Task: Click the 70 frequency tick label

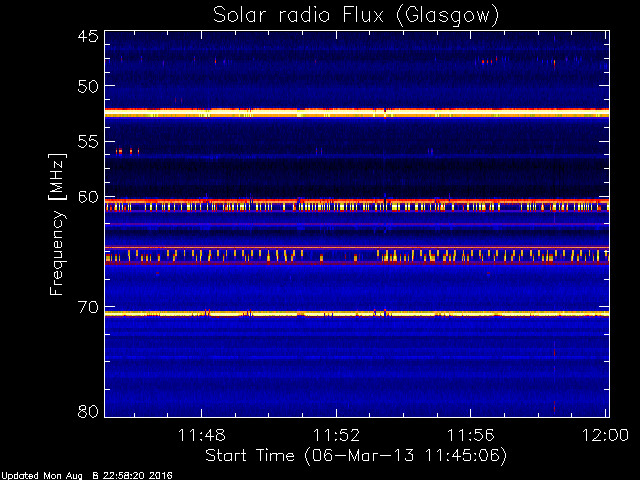Action: pyautogui.click(x=88, y=307)
